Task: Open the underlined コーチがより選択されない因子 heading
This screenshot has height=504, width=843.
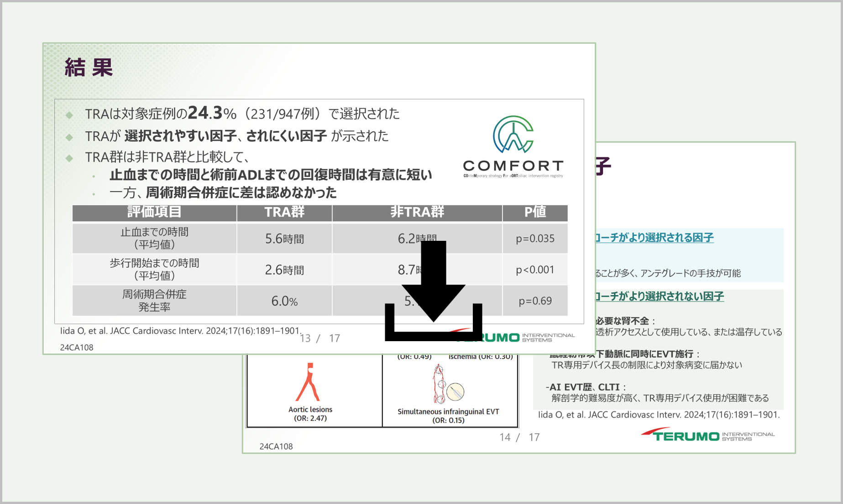Action: click(x=659, y=296)
